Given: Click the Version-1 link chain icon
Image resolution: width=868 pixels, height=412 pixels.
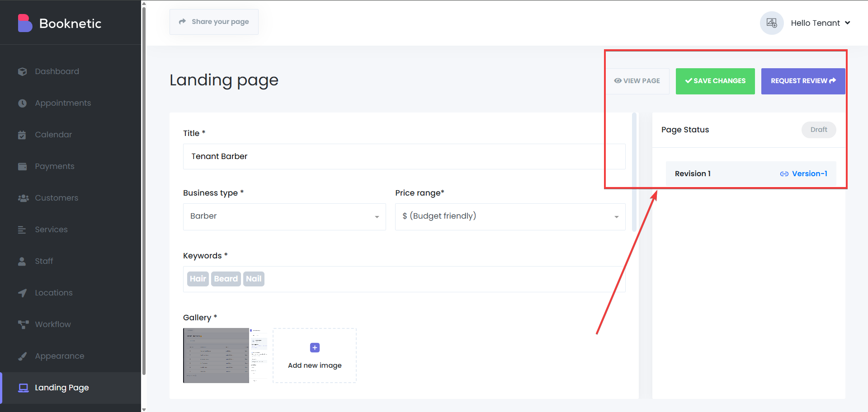Looking at the screenshot, I should tap(784, 174).
